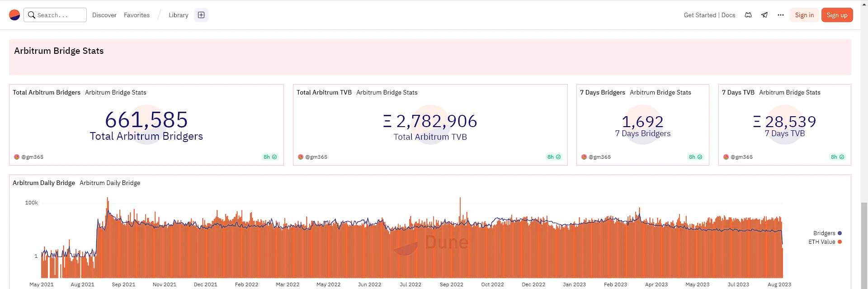The width and height of the screenshot is (868, 289).
Task: Open the Library menu item
Action: [x=179, y=15]
